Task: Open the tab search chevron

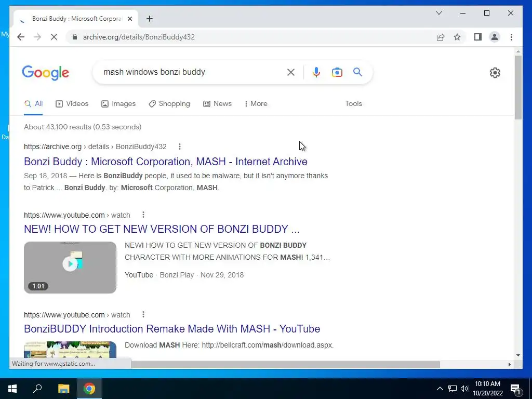Action: click(x=438, y=13)
